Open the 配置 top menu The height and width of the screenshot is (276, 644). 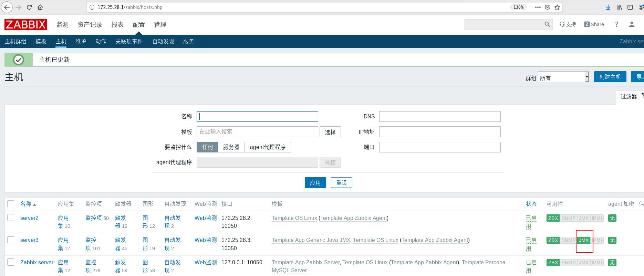139,25
